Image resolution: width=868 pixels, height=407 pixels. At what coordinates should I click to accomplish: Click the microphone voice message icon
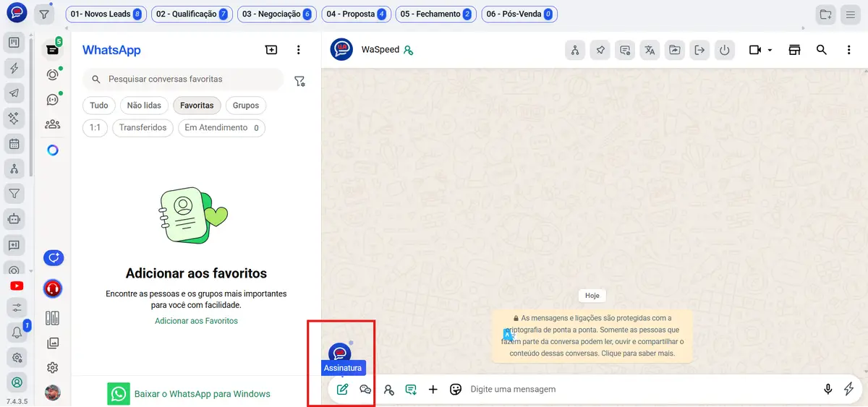[x=828, y=389]
